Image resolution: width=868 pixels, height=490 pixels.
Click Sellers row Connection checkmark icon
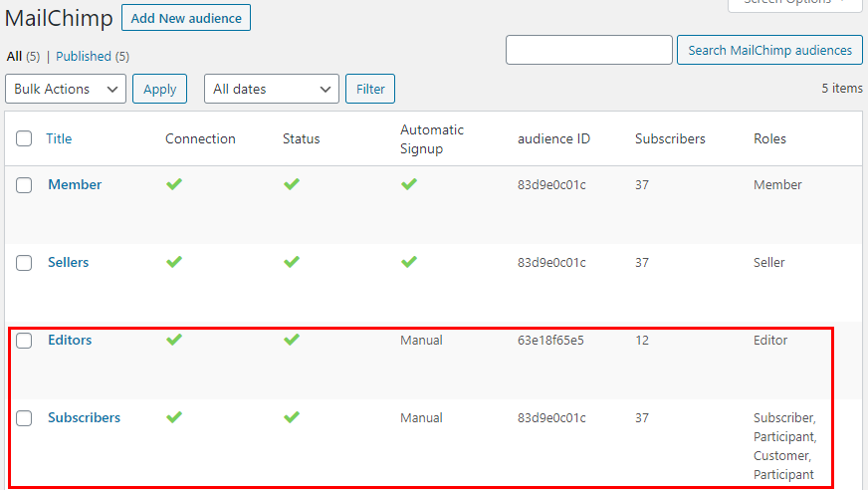tap(174, 261)
